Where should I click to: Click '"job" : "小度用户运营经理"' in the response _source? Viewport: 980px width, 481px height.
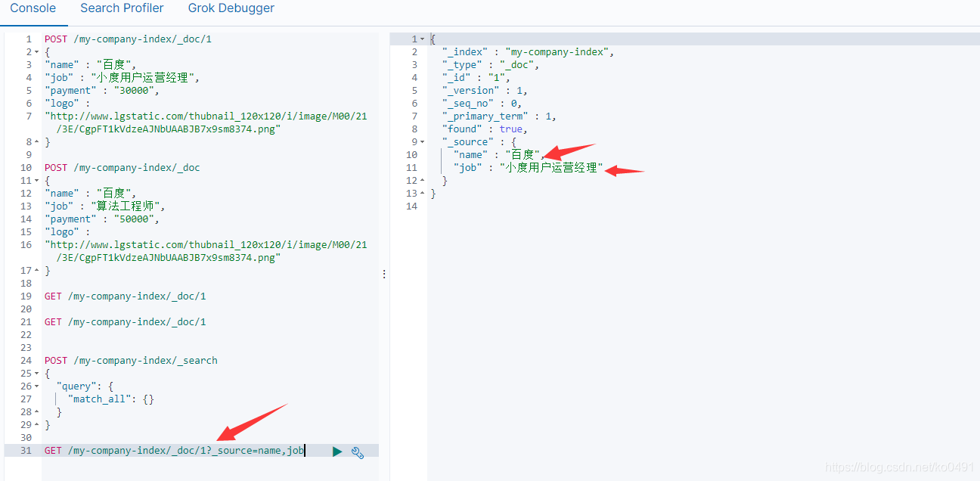pyautogui.click(x=529, y=168)
